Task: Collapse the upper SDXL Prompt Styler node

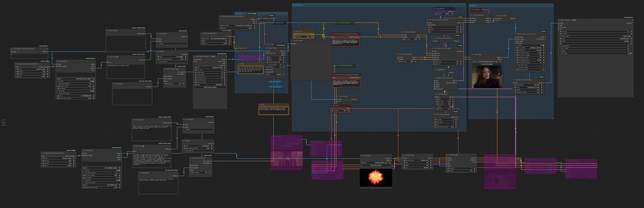Action: 165,69
